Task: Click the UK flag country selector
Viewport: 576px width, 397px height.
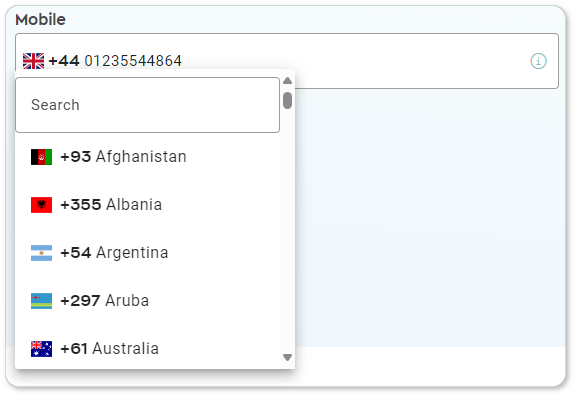Action: 33,61
